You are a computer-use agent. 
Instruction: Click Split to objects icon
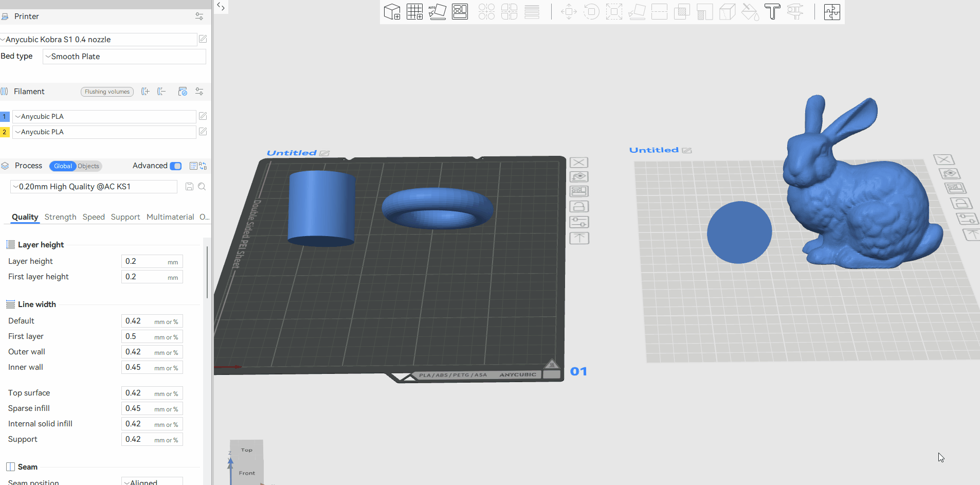coord(486,11)
